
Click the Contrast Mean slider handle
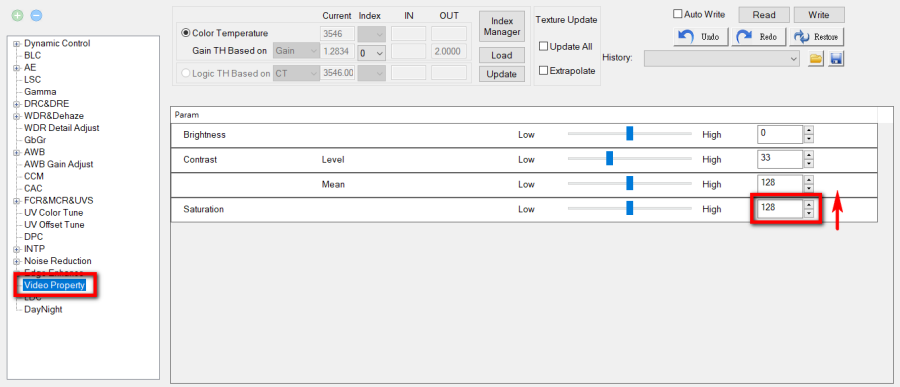[x=630, y=183]
